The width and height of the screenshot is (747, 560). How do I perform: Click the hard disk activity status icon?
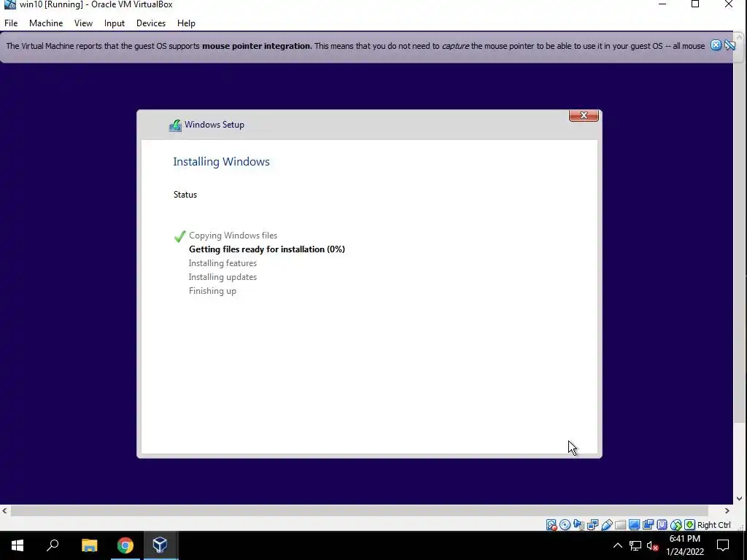(551, 525)
